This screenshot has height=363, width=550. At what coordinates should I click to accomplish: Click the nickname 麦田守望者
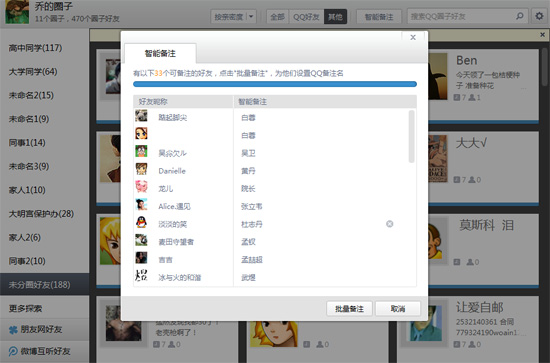pos(176,242)
